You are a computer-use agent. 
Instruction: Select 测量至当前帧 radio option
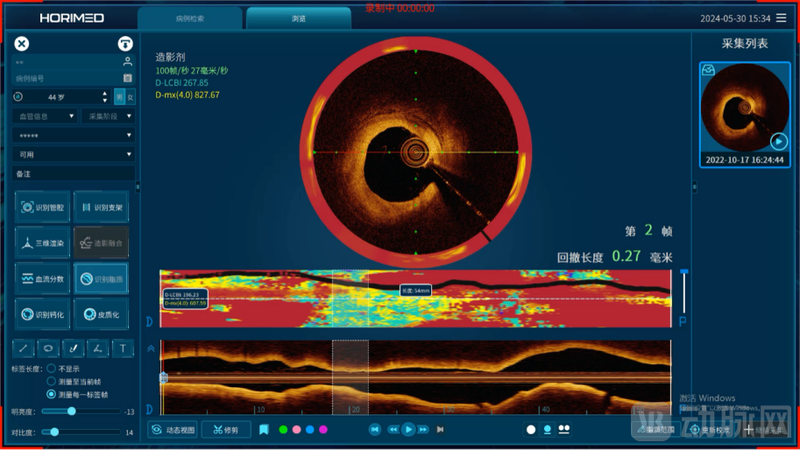[x=52, y=381]
